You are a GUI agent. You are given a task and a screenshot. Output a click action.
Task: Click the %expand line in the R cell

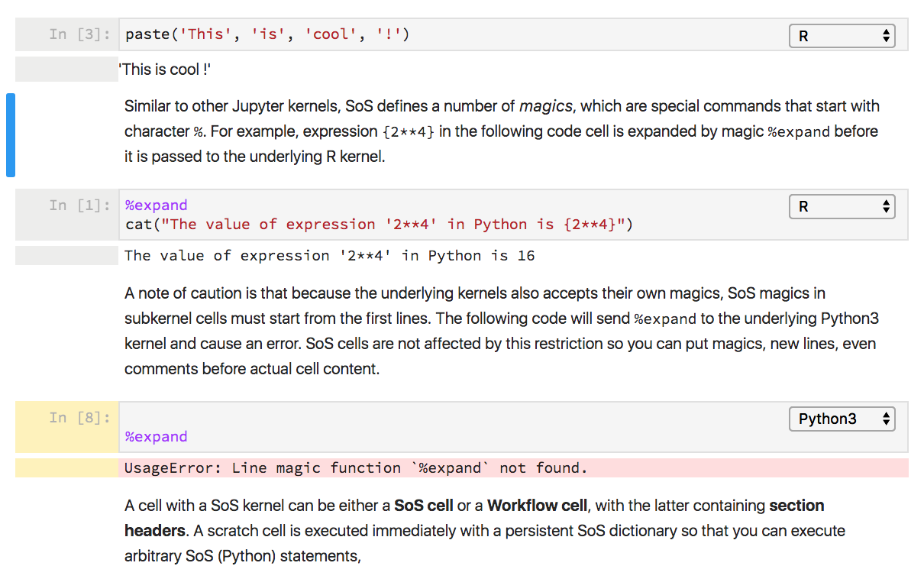coord(156,205)
